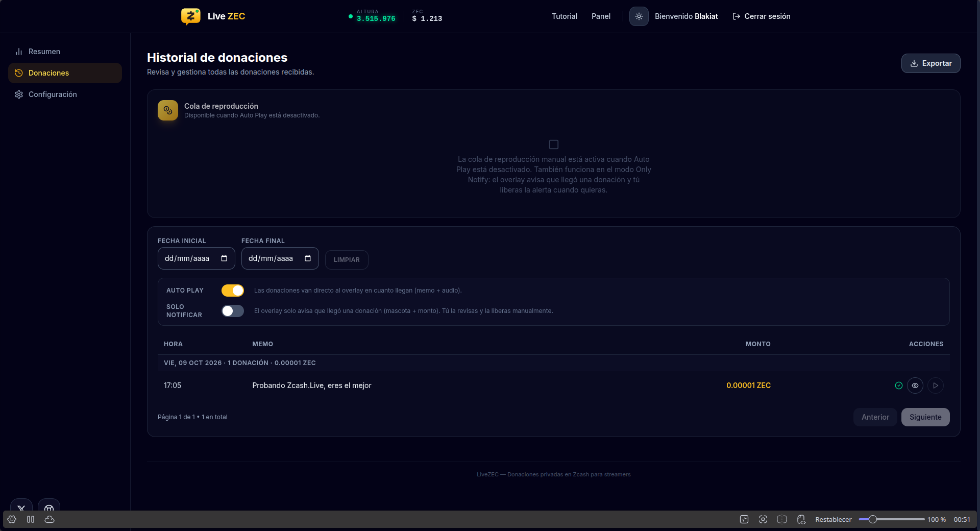
Task: Open Configuración in the sidebar
Action: (x=65, y=94)
